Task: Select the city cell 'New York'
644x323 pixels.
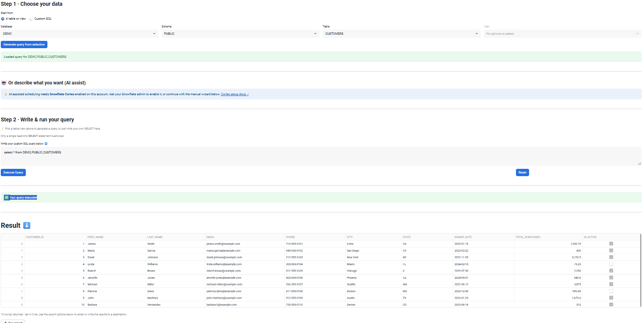Action: click(373, 257)
